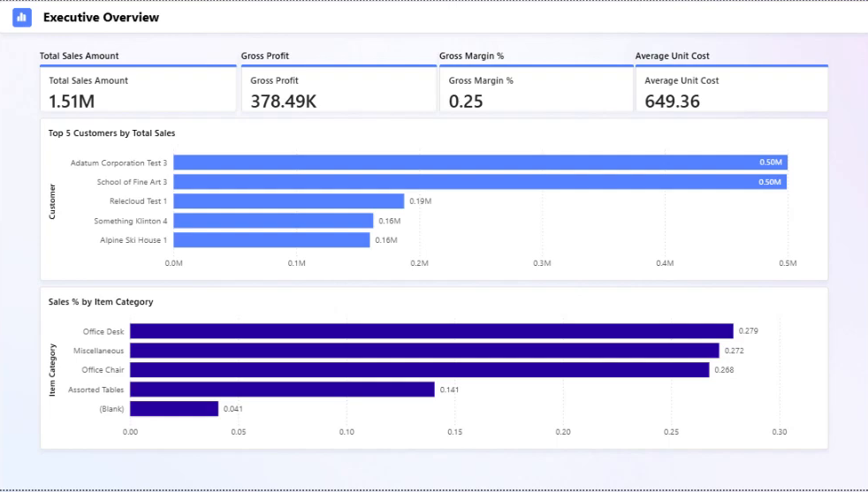Screen dimensions: 868x492
Task: Select the (Blank) category bar
Action: click(x=174, y=409)
